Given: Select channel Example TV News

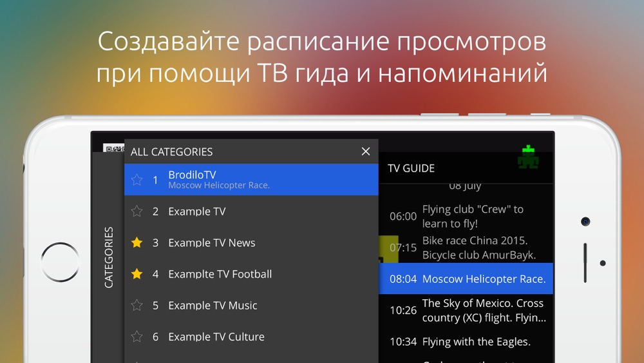Looking at the screenshot, I should coord(251,242).
